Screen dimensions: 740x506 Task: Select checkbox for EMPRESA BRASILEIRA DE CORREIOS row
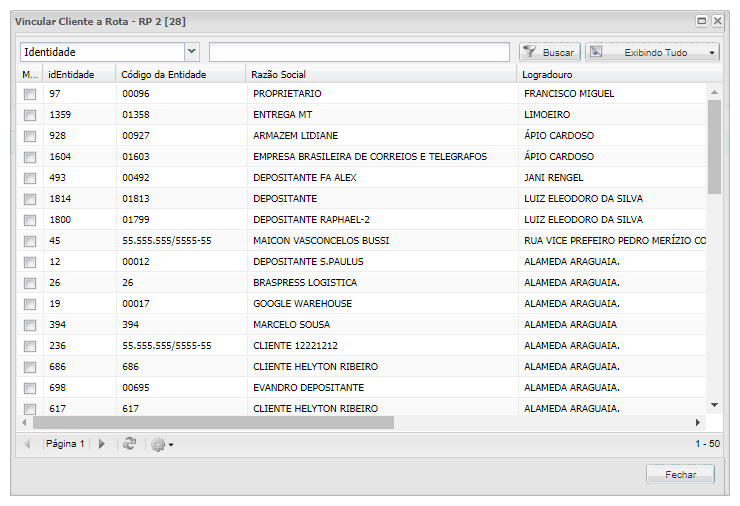(x=30, y=157)
